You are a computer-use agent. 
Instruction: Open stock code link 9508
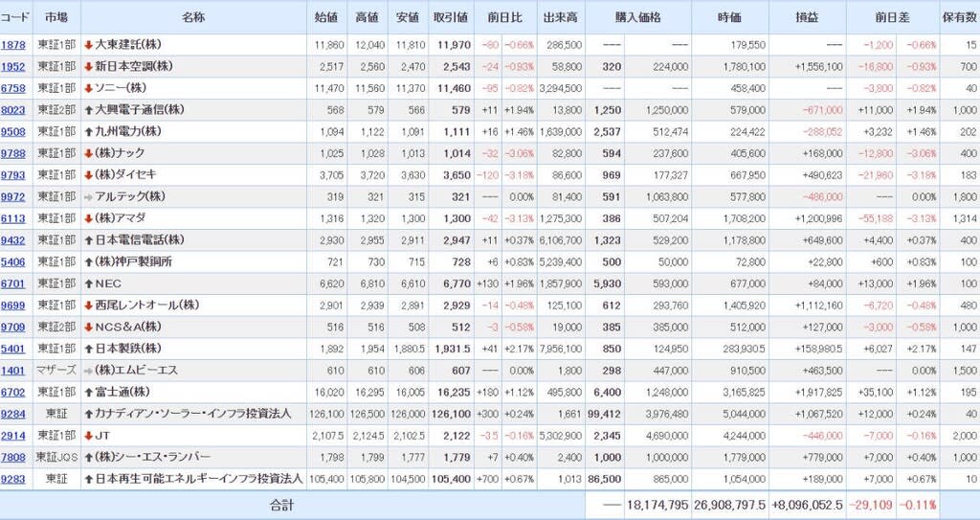click(x=12, y=132)
